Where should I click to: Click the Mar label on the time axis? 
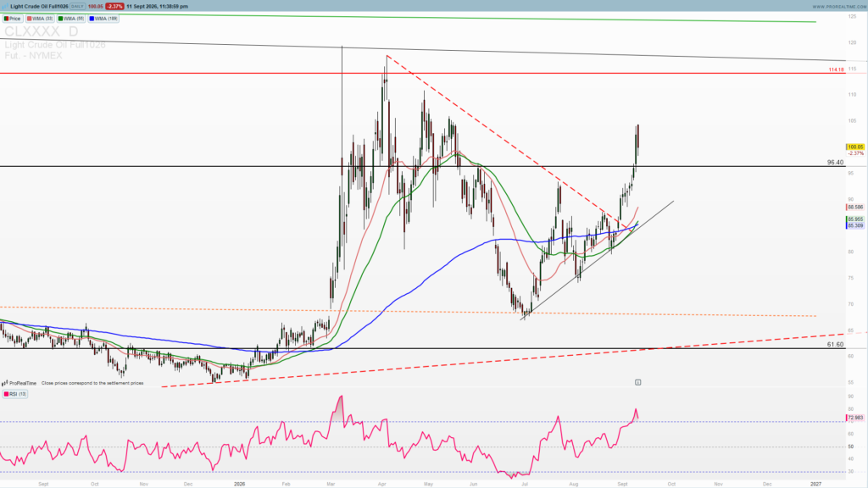pyautogui.click(x=331, y=484)
